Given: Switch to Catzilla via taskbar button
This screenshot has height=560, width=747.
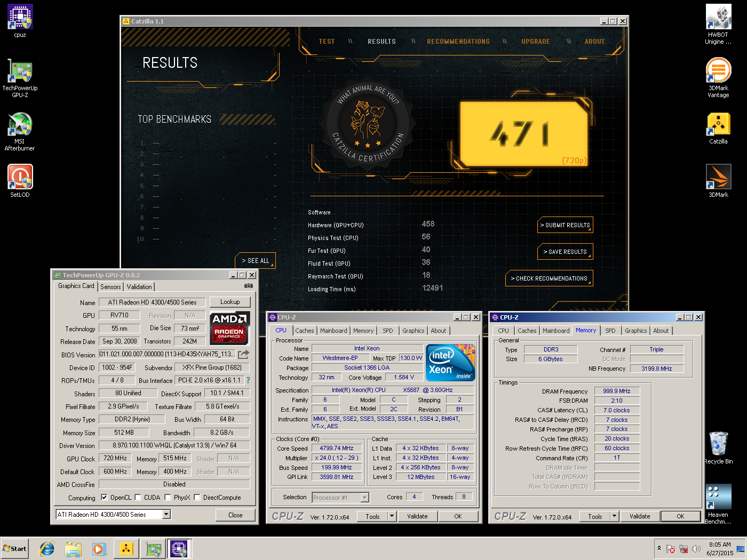Looking at the screenshot, I should point(126,548).
